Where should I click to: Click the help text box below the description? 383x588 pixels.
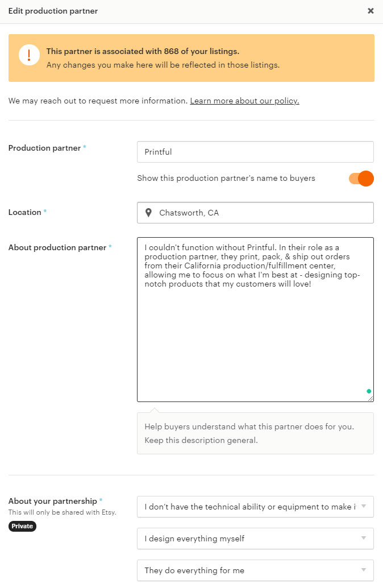[255, 433]
